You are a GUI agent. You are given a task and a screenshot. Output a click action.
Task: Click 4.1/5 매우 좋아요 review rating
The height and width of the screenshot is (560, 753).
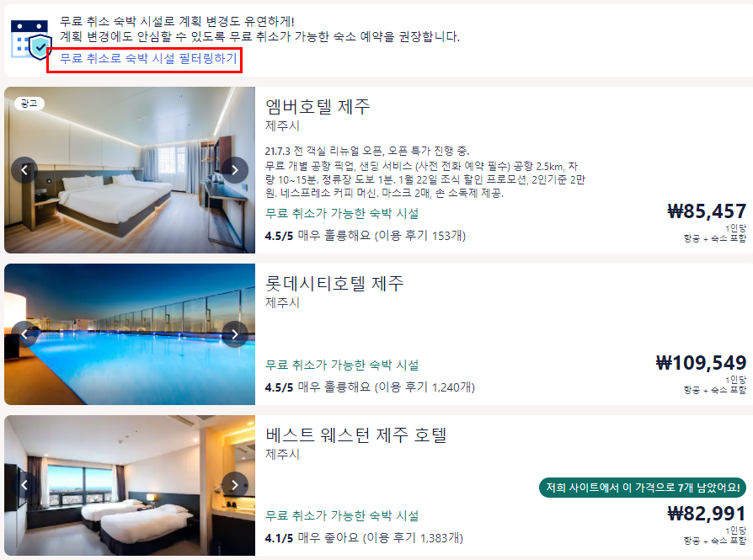coord(364,538)
